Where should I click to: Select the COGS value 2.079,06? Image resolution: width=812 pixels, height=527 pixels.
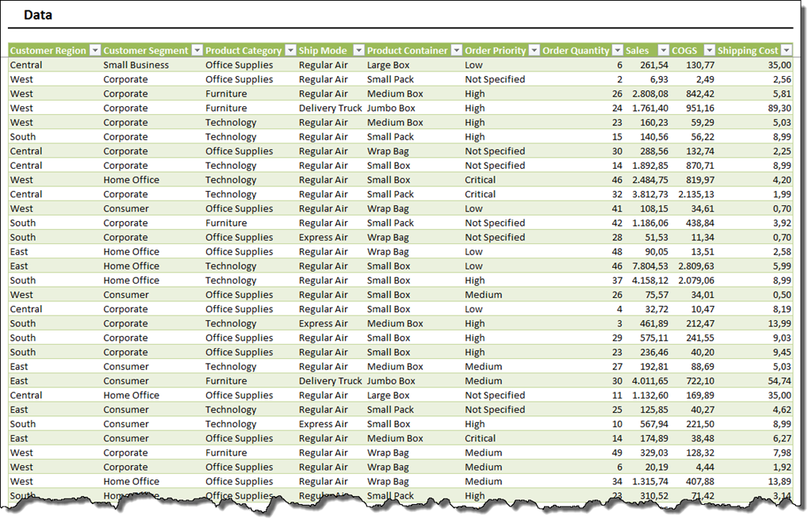click(x=696, y=281)
